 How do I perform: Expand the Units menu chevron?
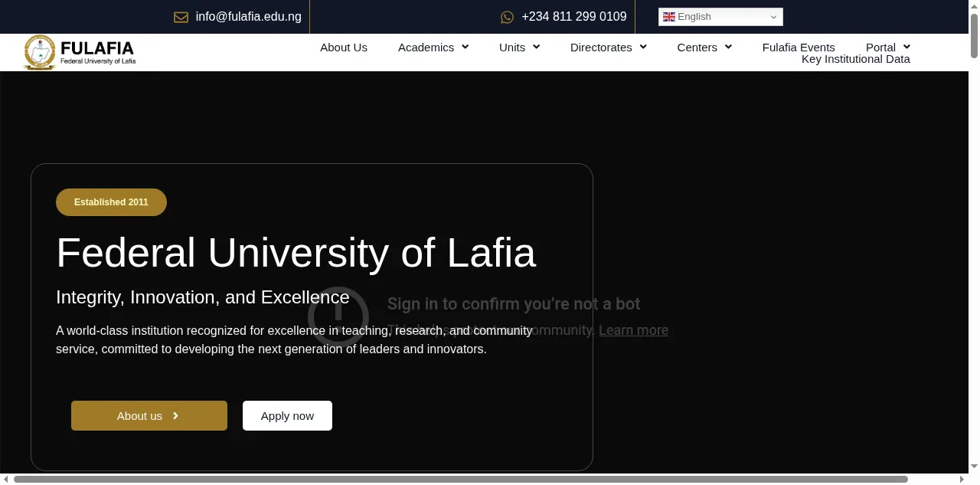536,47
